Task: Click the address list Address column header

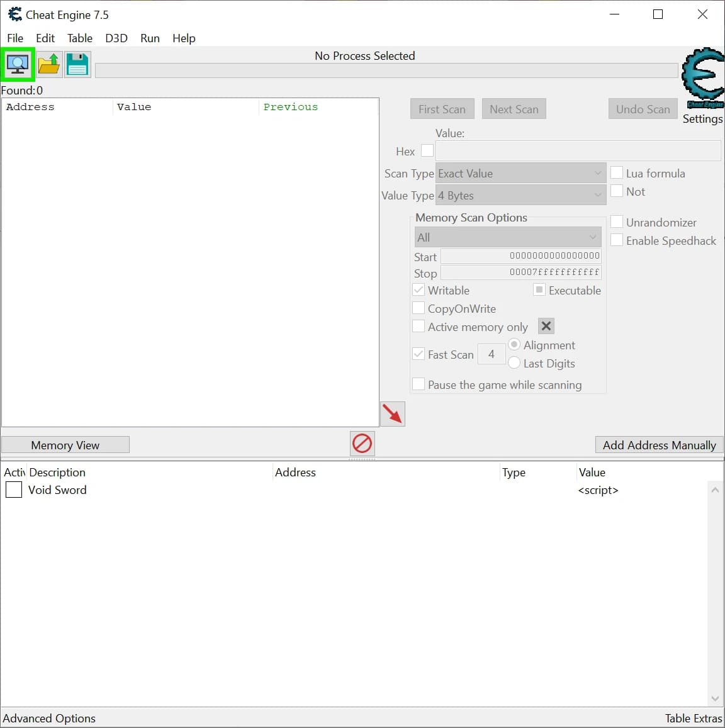Action: (x=386, y=472)
